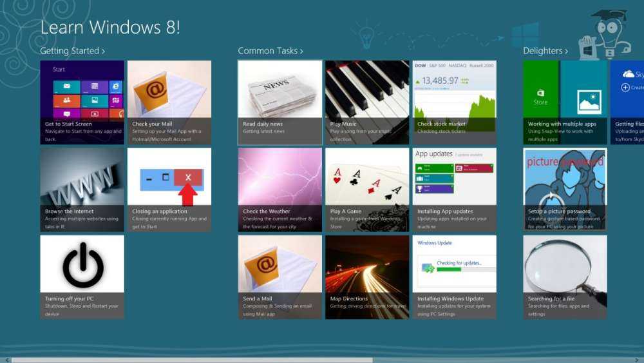
Task: Open the Installing Windows Update tile
Action: point(454,277)
